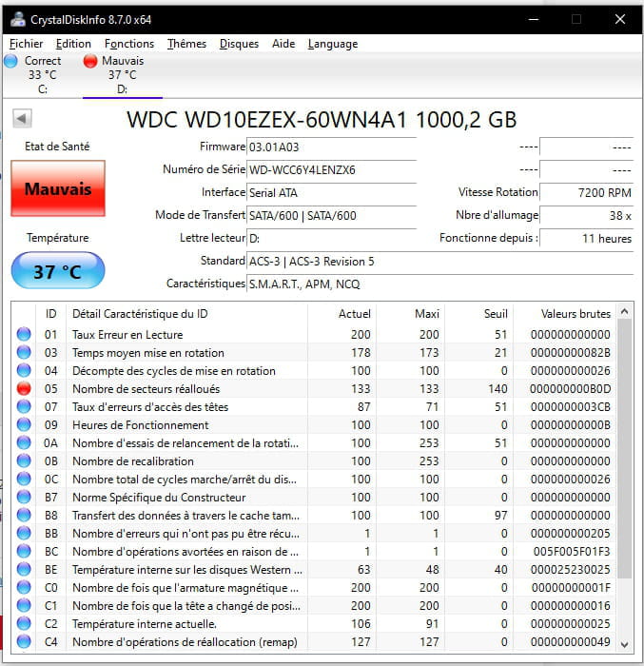Click the previous disk arrow button
The image size is (644, 666).
(22, 118)
